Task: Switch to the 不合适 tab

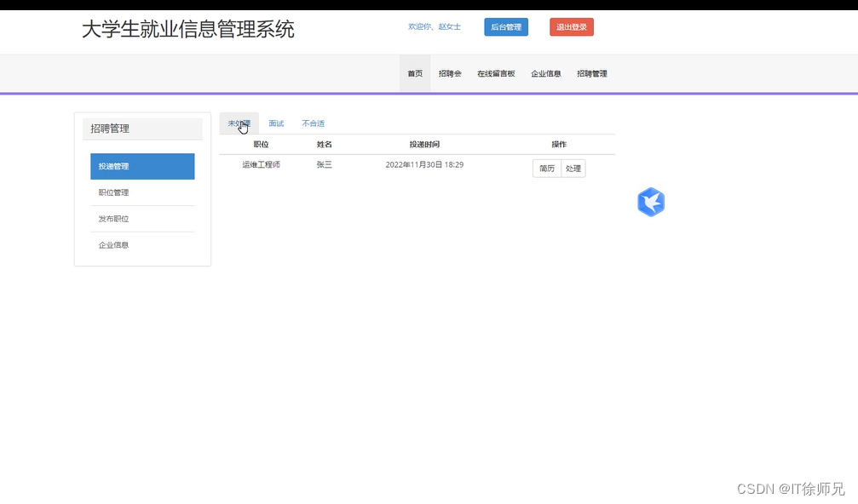Action: (x=313, y=123)
